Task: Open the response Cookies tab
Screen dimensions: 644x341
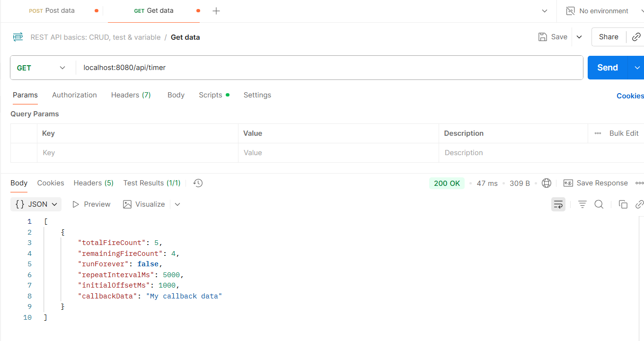Action: click(51, 183)
